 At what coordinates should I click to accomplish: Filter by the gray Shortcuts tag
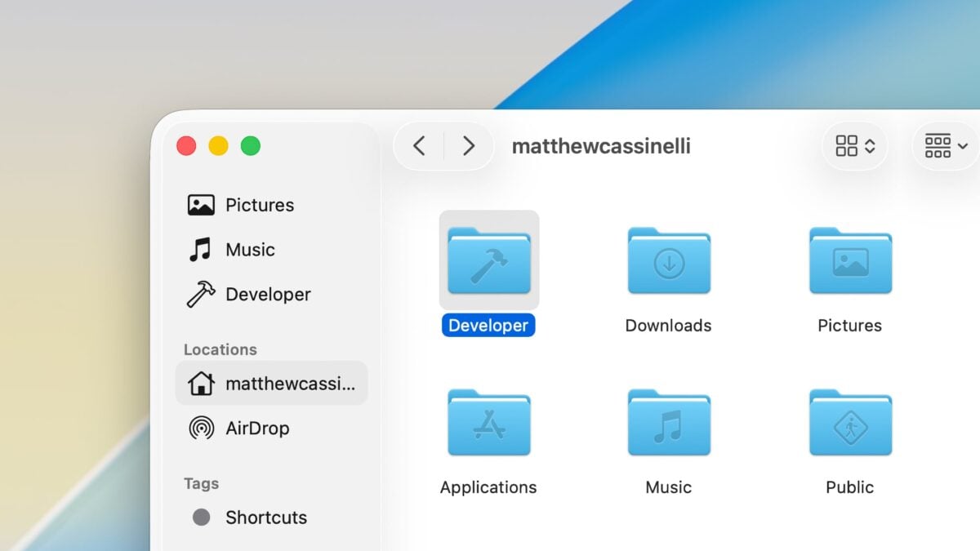[x=265, y=518]
